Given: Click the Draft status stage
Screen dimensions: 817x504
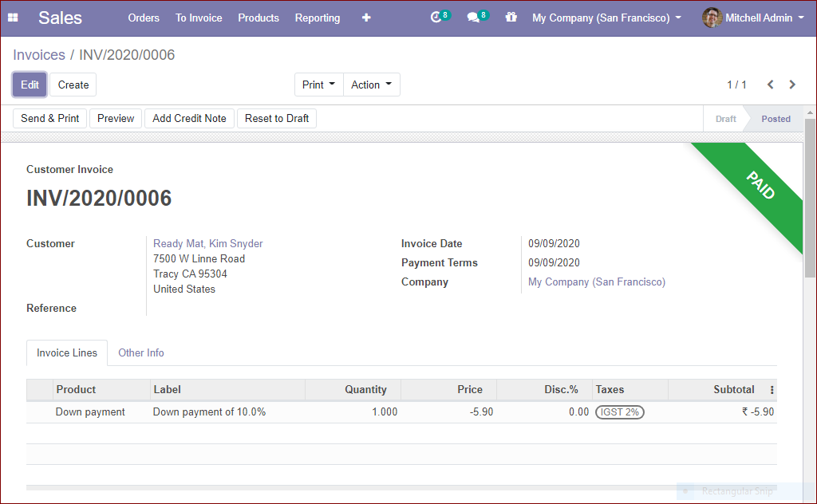Looking at the screenshot, I should (x=725, y=119).
